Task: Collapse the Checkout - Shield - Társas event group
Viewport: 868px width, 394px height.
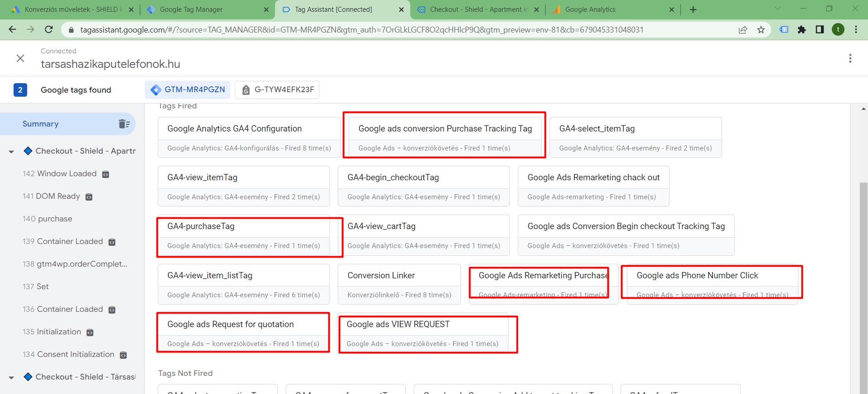Action: pos(11,377)
